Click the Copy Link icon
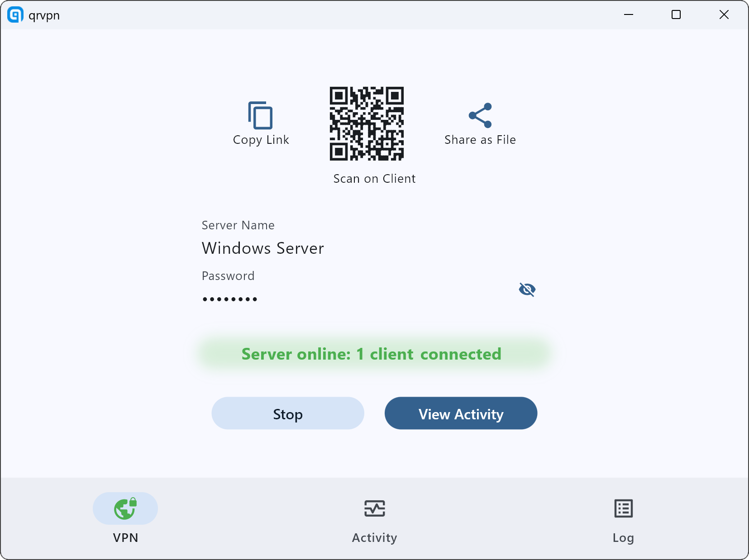Viewport: 749px width, 560px height. pos(260,115)
